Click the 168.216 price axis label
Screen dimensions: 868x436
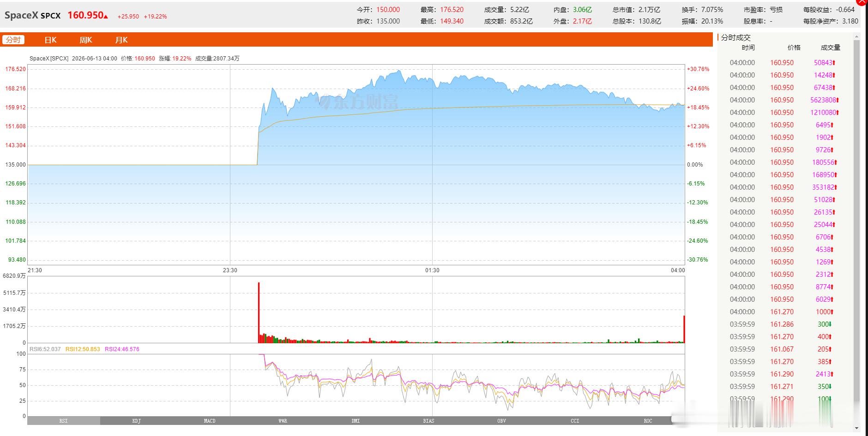click(16, 89)
